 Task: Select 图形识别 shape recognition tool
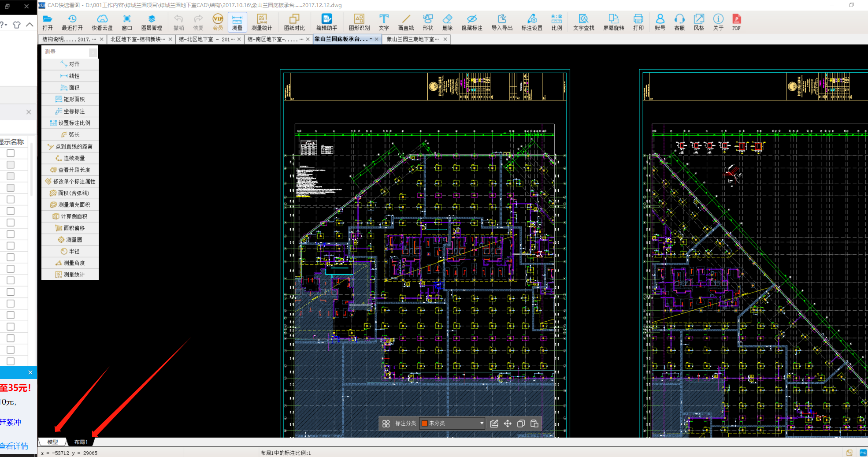(x=359, y=22)
